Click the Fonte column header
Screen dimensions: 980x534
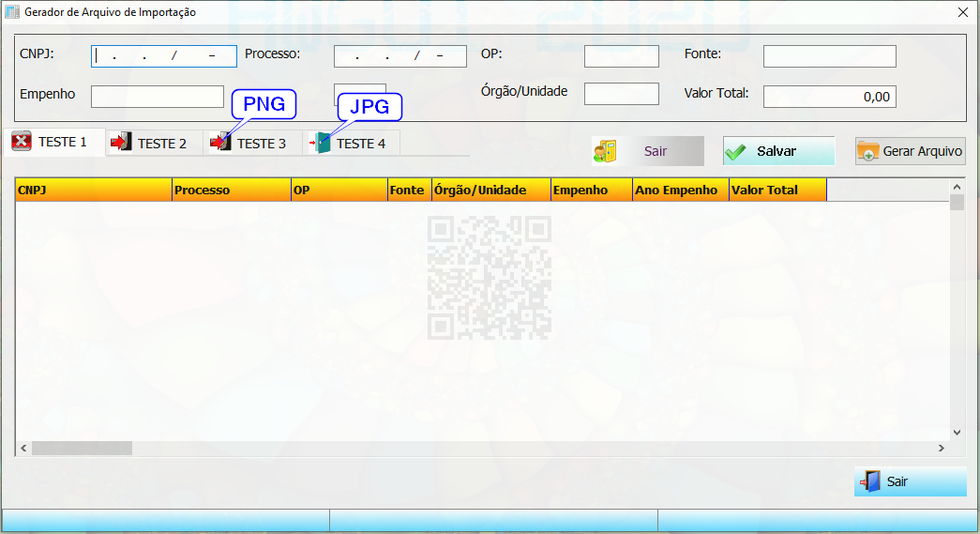[410, 191]
